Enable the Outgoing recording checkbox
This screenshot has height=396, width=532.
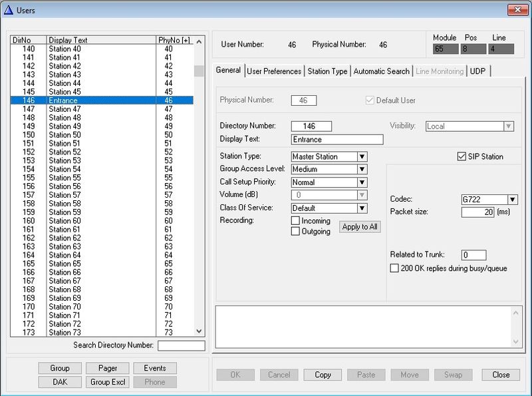tap(295, 231)
